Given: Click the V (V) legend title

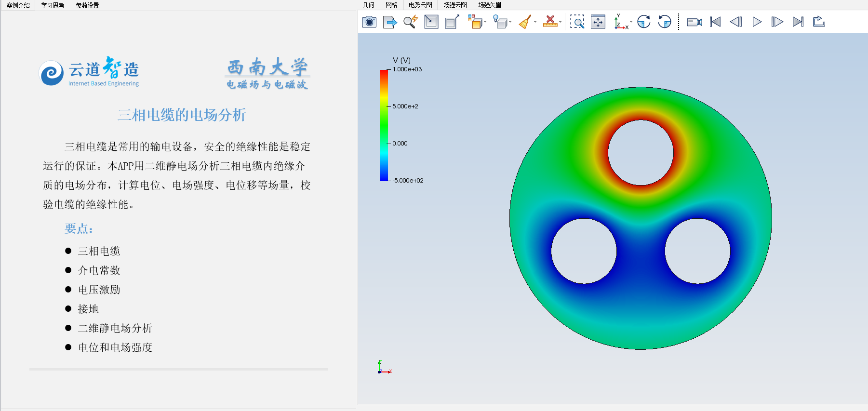Looking at the screenshot, I should point(401,60).
